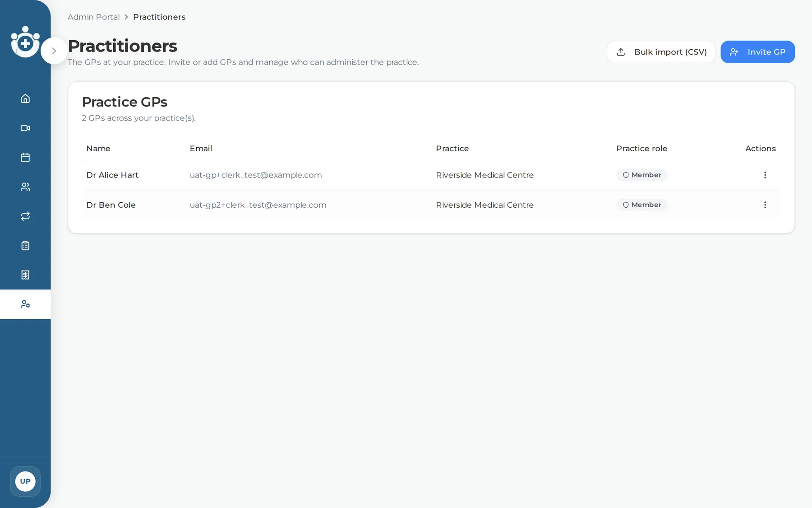
Task: Open the video consultations sidebar icon
Action: click(x=25, y=128)
